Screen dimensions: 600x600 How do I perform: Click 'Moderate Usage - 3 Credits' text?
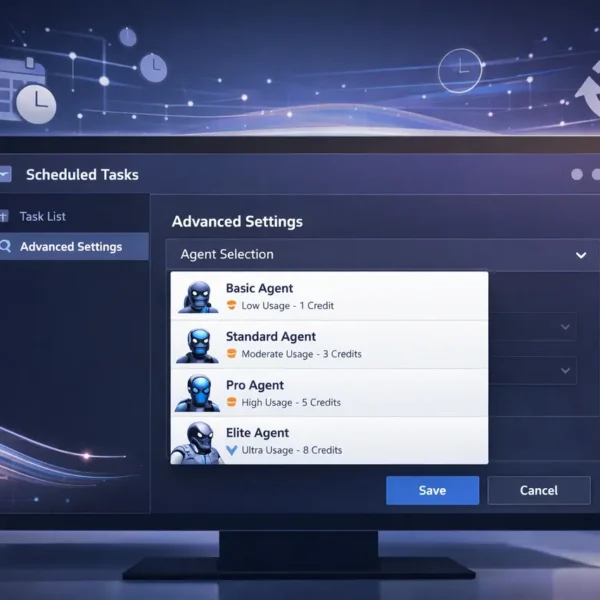pos(301,354)
